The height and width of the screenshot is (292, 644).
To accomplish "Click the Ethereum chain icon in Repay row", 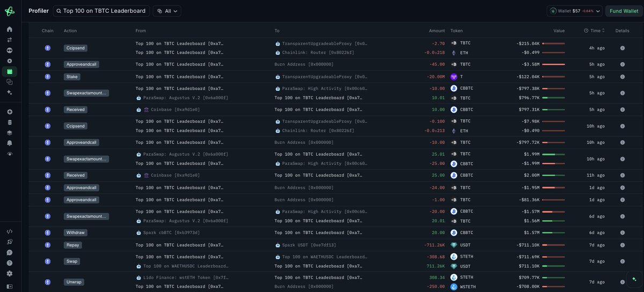I will tap(47, 245).
